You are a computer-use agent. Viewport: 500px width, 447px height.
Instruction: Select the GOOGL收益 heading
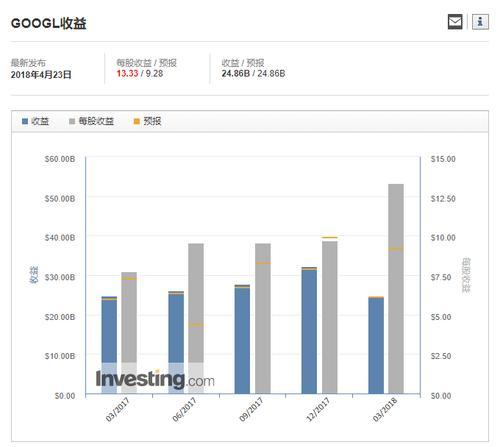(x=49, y=23)
